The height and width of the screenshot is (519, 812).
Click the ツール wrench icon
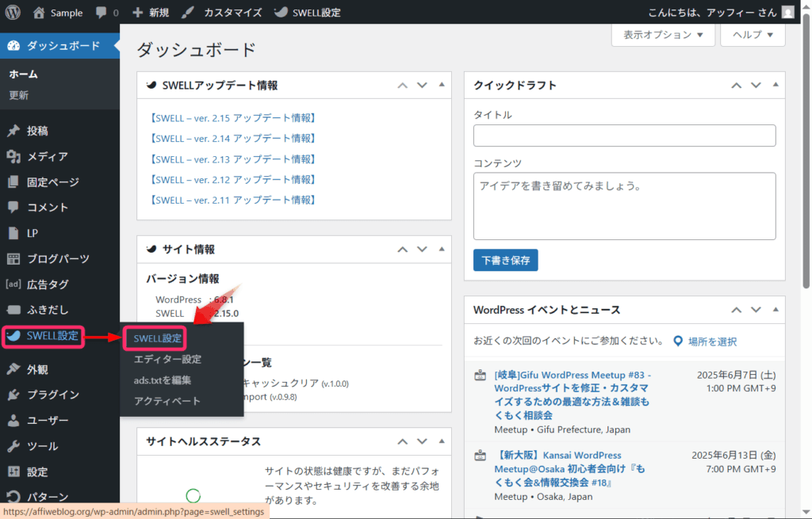pos(13,445)
